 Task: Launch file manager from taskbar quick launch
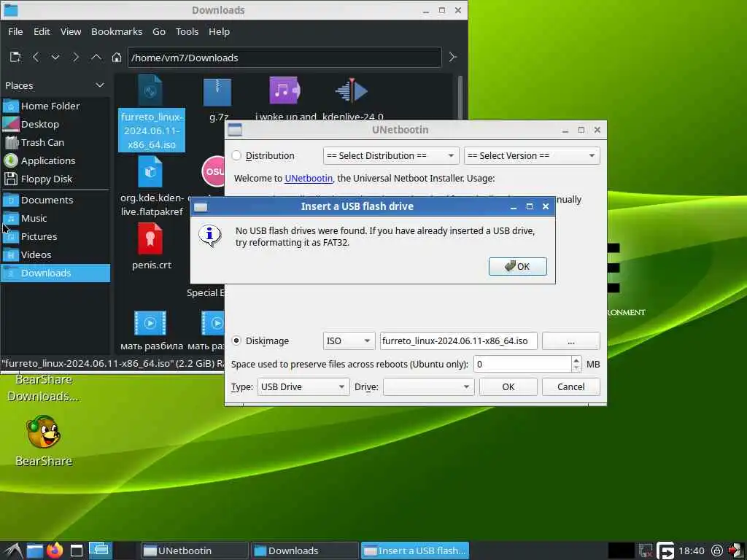pos(34,551)
